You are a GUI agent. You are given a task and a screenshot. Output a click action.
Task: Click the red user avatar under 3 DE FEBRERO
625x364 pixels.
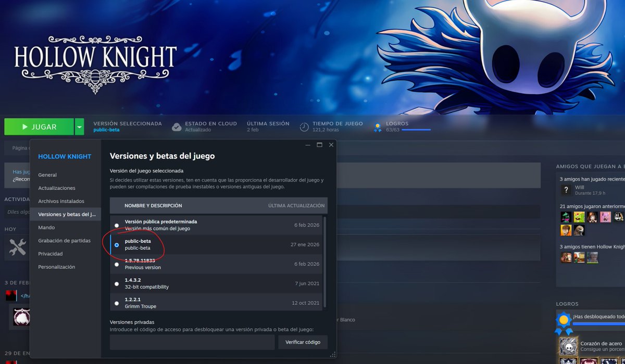(x=11, y=296)
